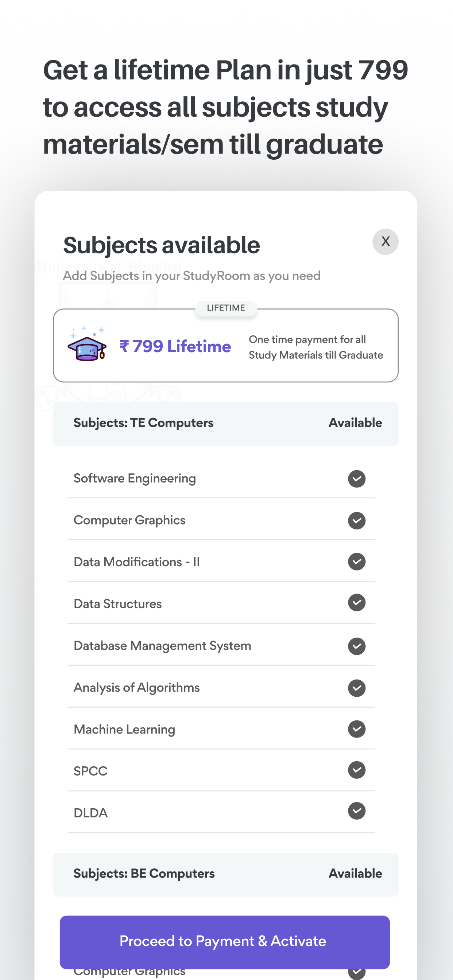The image size is (453, 980).
Task: Select the ₹ 799 Lifetime plan card
Action: [226, 345]
